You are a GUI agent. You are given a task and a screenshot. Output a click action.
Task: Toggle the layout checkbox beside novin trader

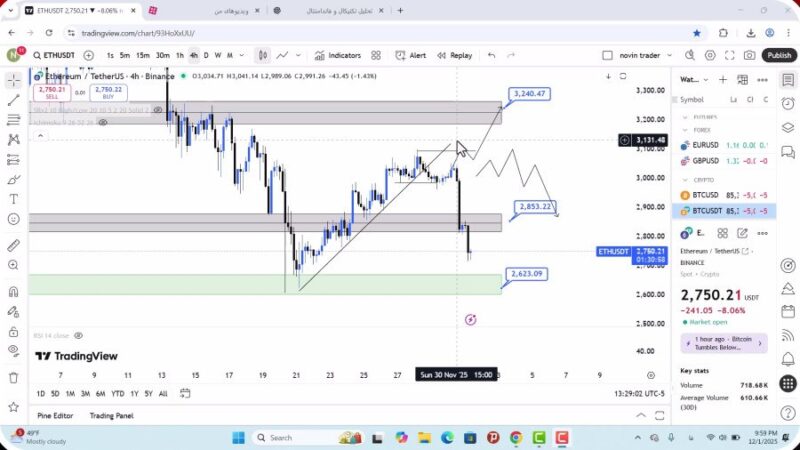click(607, 56)
